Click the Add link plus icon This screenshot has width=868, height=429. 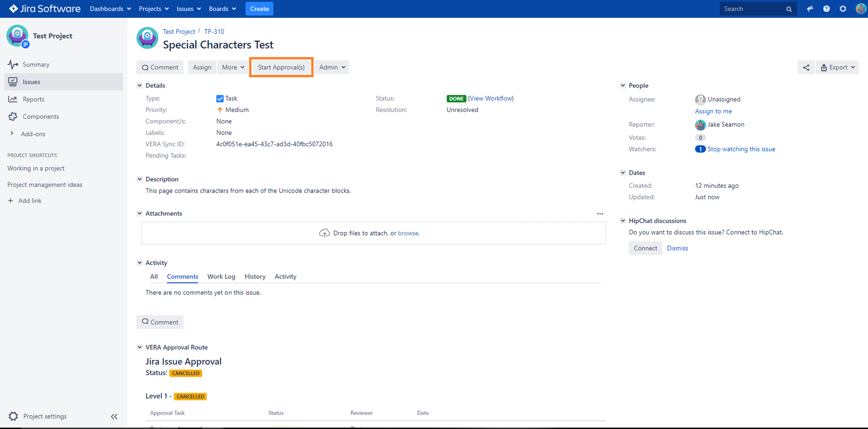tap(10, 201)
